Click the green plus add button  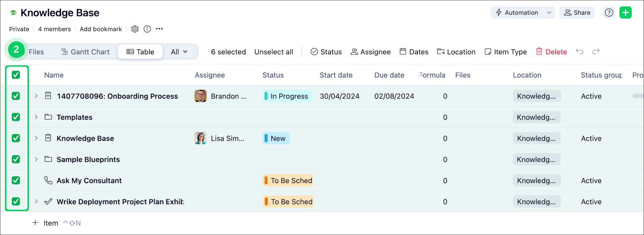pyautogui.click(x=625, y=13)
